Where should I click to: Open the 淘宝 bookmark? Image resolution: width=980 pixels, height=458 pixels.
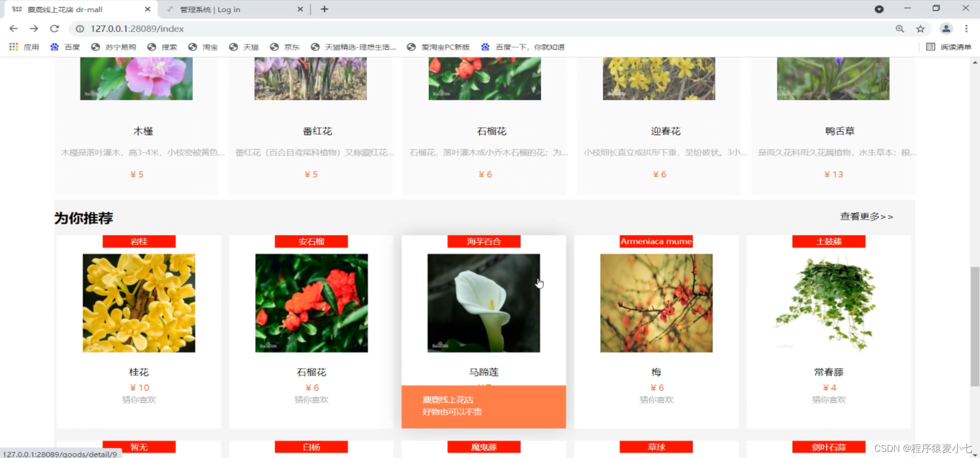[203, 47]
